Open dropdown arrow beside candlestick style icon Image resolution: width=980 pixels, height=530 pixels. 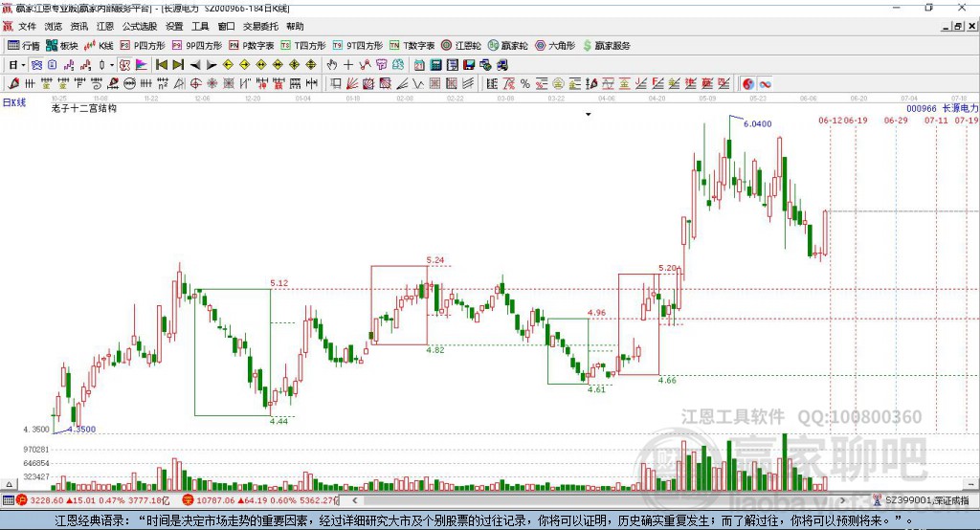[x=112, y=65]
